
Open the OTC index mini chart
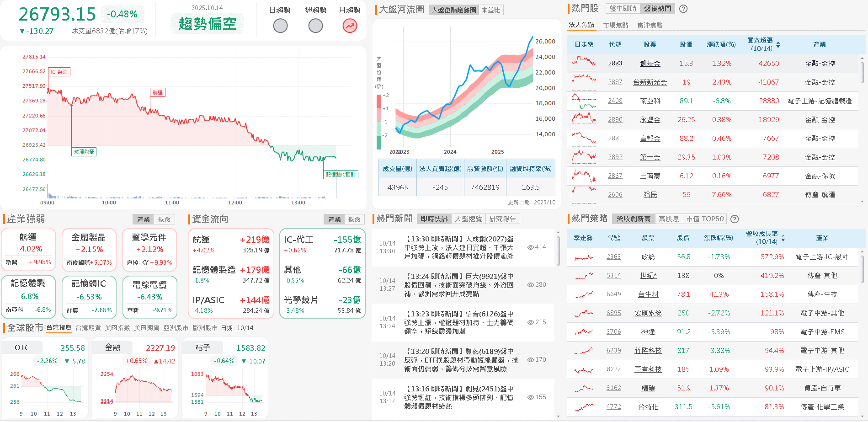pos(45,378)
